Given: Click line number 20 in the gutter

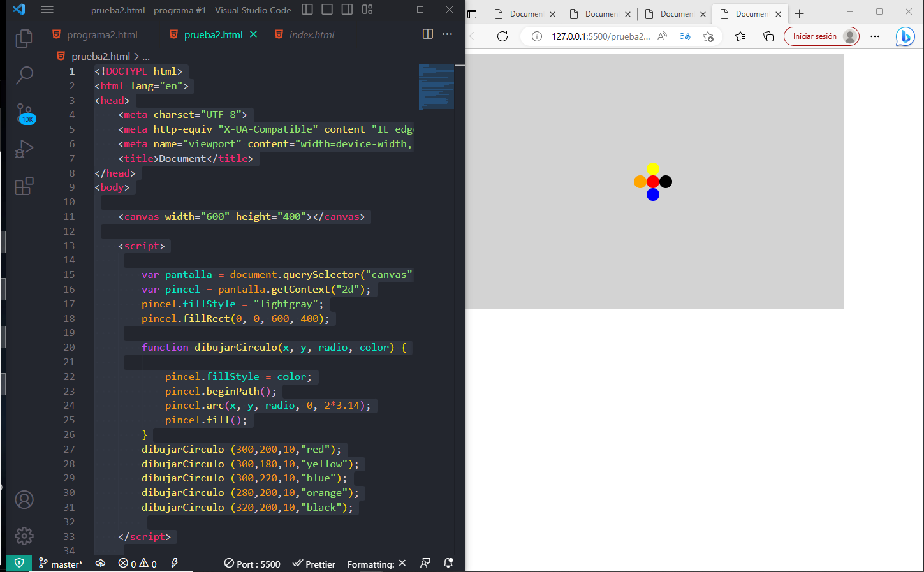Looking at the screenshot, I should point(69,348).
